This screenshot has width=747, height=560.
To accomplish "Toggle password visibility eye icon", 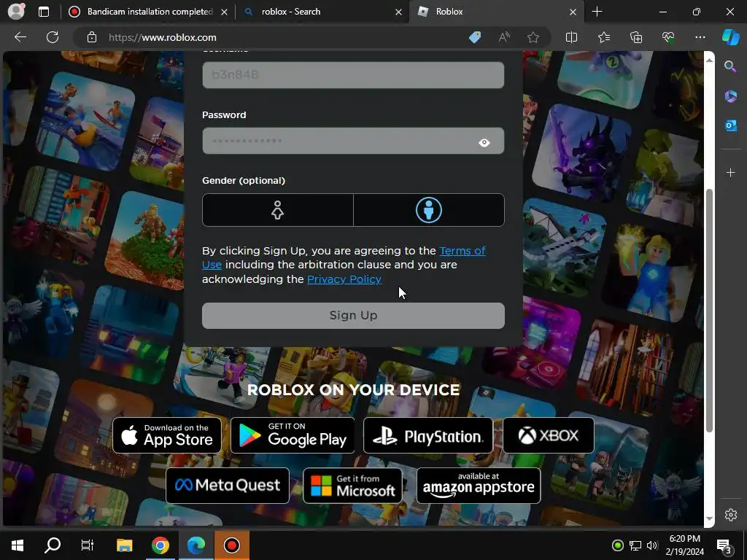I will [x=484, y=142].
